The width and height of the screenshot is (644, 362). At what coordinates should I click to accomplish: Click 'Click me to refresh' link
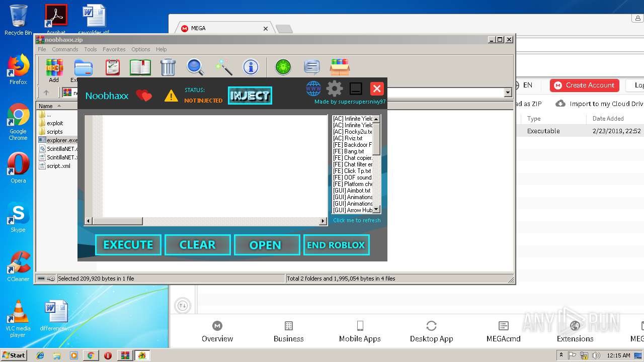click(x=357, y=220)
